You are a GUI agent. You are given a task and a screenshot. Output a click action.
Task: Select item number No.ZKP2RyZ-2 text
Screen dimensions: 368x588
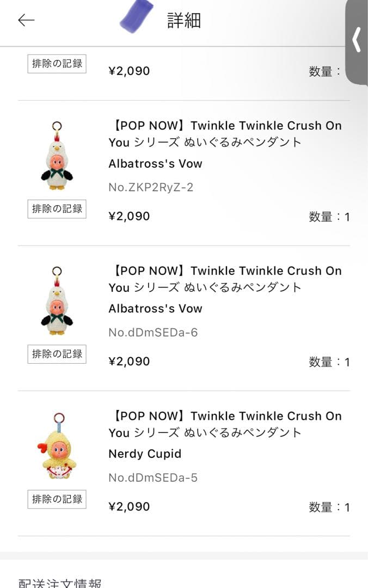point(151,187)
